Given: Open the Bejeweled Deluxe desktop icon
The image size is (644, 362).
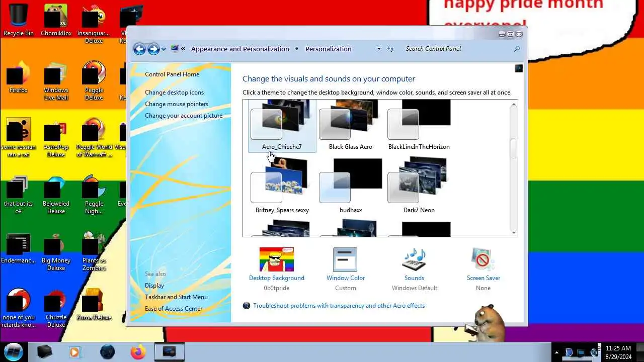Looking at the screenshot, I should [x=56, y=195].
